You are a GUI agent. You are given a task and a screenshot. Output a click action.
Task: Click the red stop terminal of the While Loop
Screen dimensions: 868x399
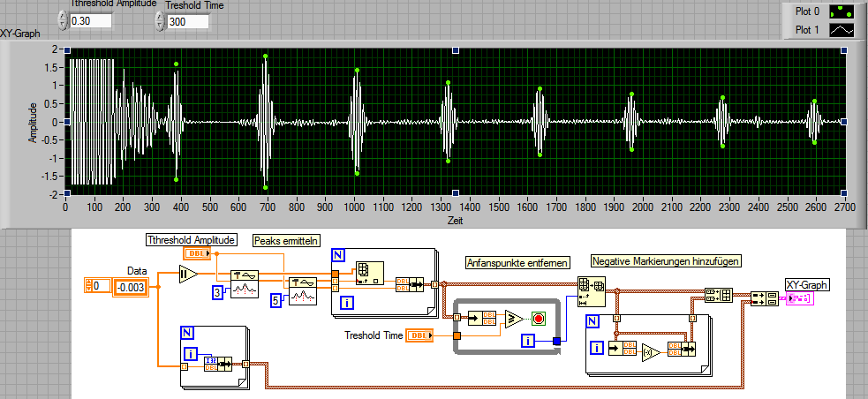[538, 318]
